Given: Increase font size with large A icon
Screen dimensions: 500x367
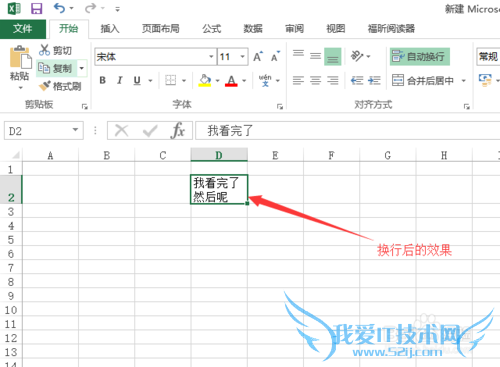Looking at the screenshot, I should [258, 57].
